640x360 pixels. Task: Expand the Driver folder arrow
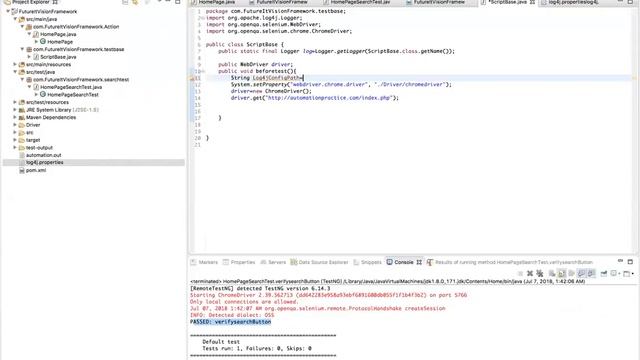coord(16,125)
